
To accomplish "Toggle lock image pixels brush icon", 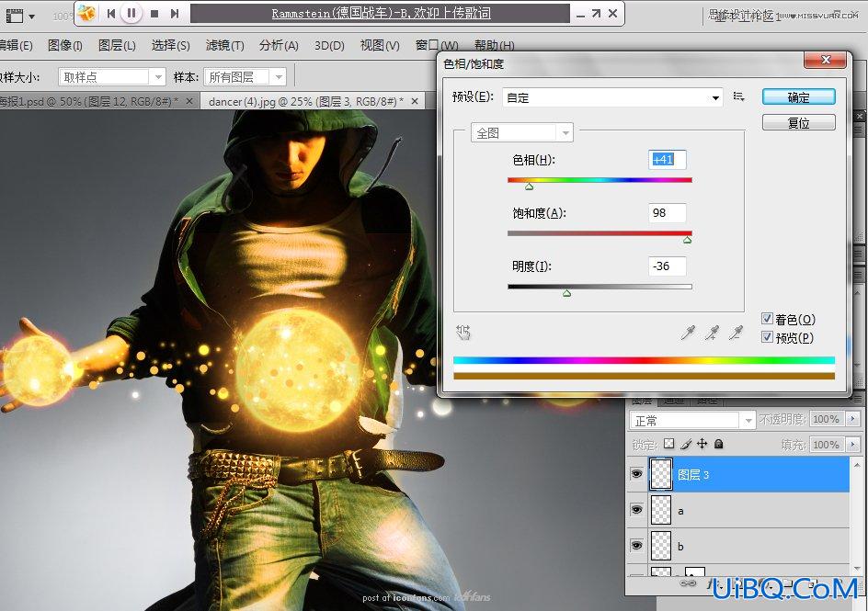I will pos(686,444).
